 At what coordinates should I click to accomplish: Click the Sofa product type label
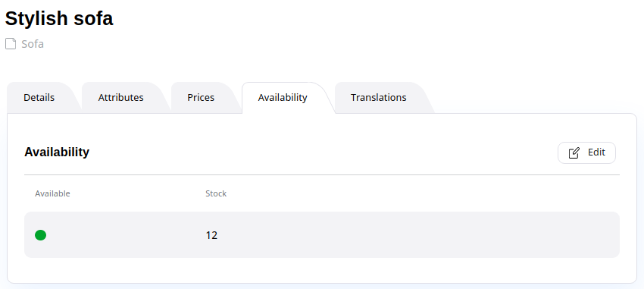click(33, 44)
